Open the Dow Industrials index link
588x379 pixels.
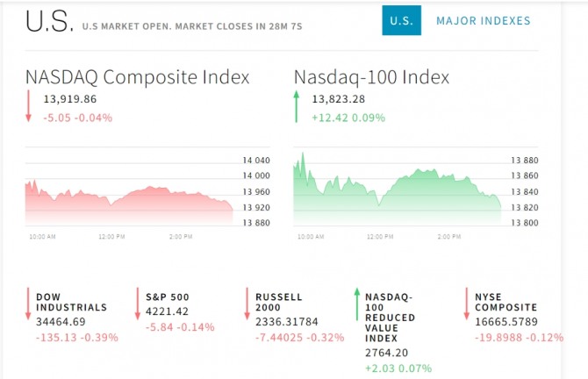pyautogui.click(x=71, y=302)
